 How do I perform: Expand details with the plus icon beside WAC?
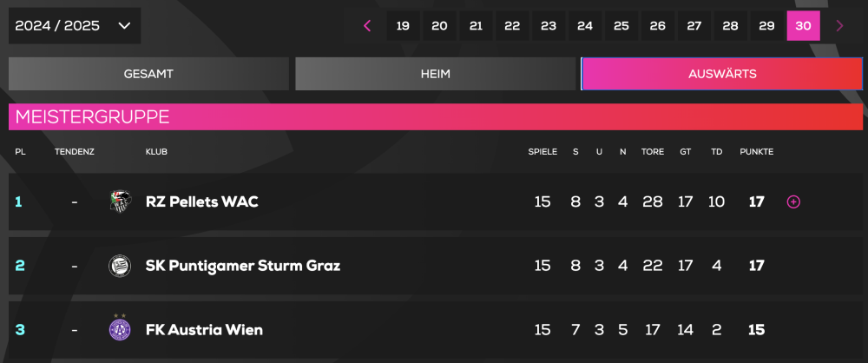click(x=792, y=201)
